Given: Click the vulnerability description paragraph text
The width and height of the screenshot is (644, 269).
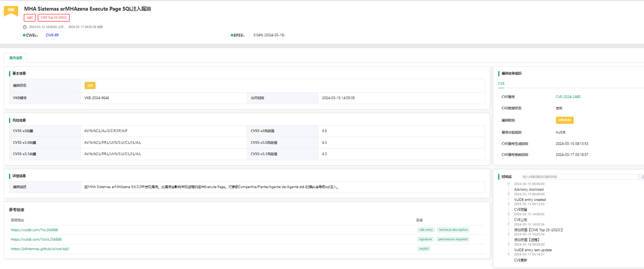Looking at the screenshot, I should tap(211, 187).
